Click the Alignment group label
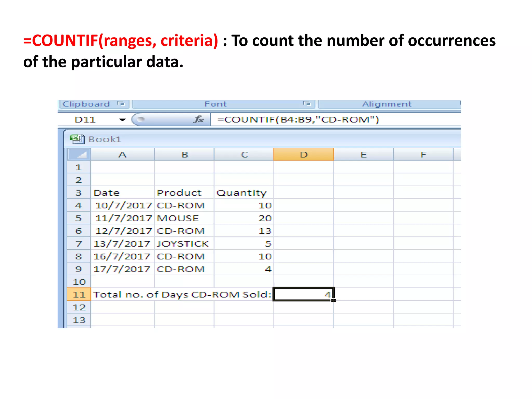Image resolution: width=532 pixels, height=399 pixels. pos(387,104)
